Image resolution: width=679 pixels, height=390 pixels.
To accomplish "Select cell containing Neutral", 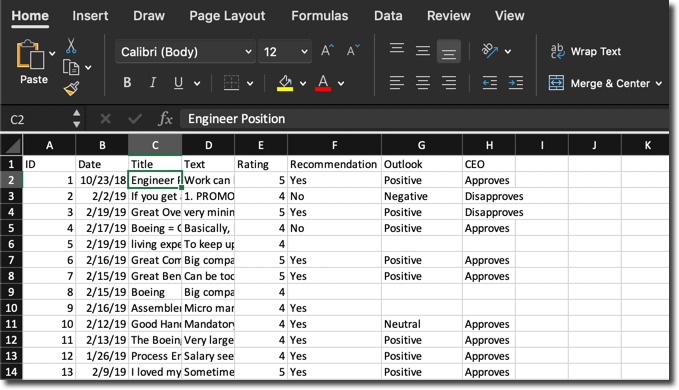I will pos(422,324).
